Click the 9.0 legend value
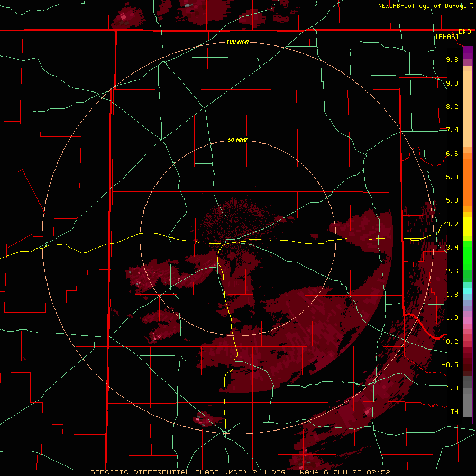This screenshot has width=476, height=476. coord(452,83)
